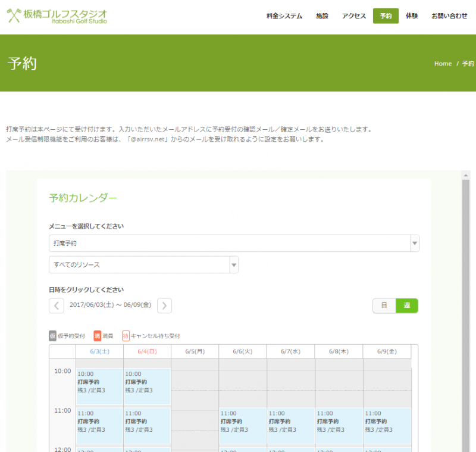Go to previous week using left arrow
Screen dimensions: 476x452
coord(56,306)
